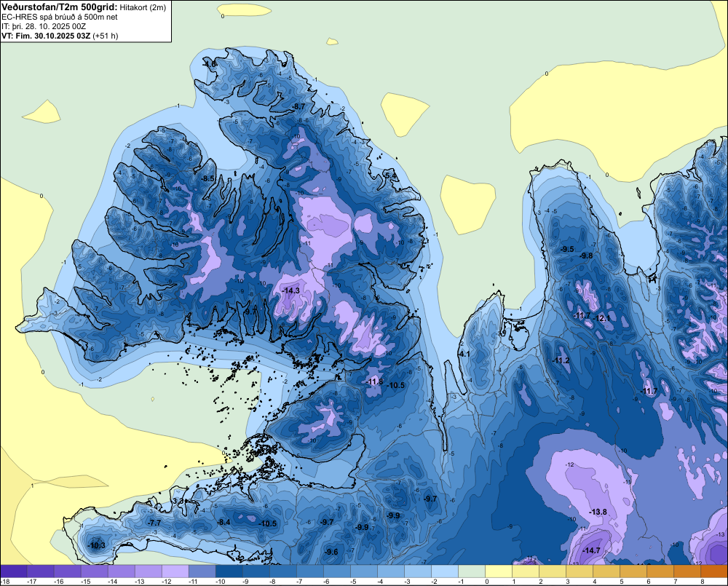Click the -10.3 temperature label
This screenshot has height=586, width=728.
tap(97, 545)
